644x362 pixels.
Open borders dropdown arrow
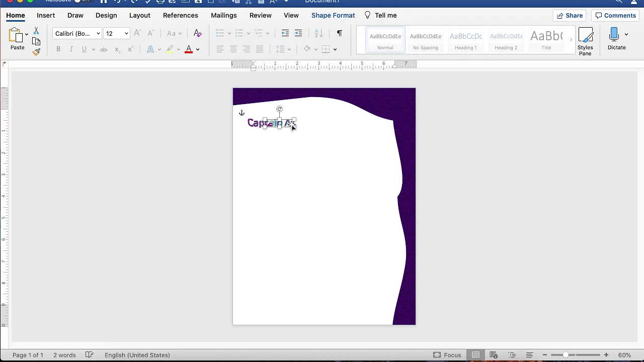tap(335, 49)
